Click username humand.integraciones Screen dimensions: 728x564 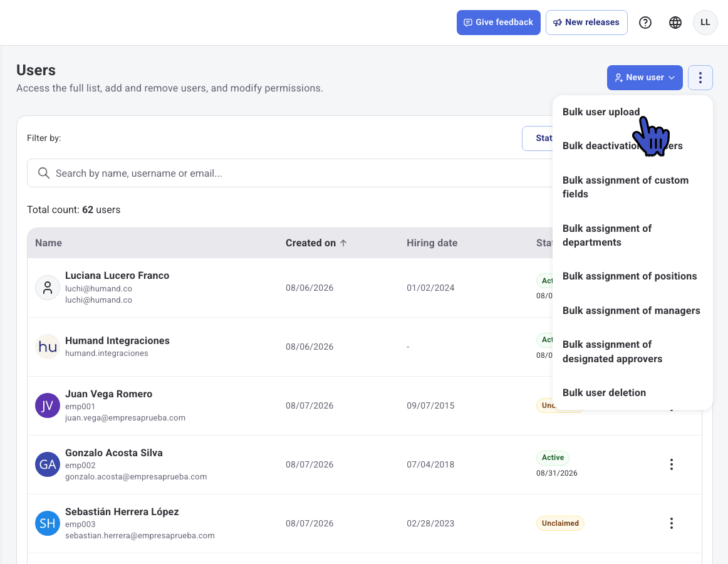click(107, 353)
